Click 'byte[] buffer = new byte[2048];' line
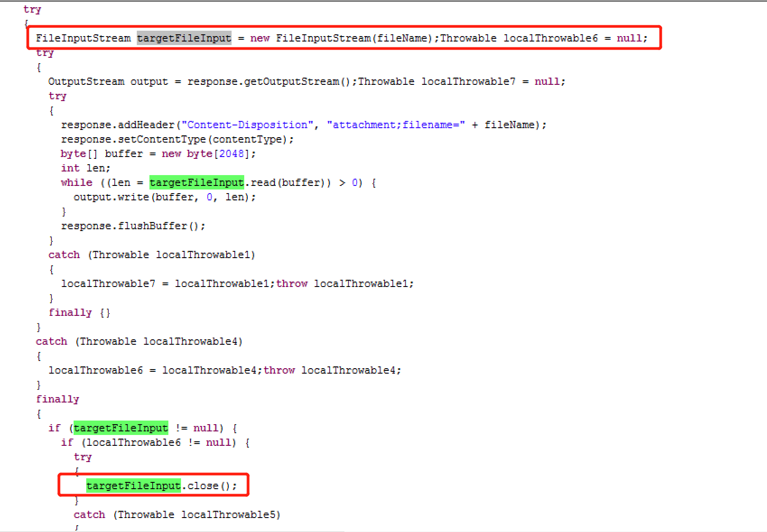 [158, 154]
